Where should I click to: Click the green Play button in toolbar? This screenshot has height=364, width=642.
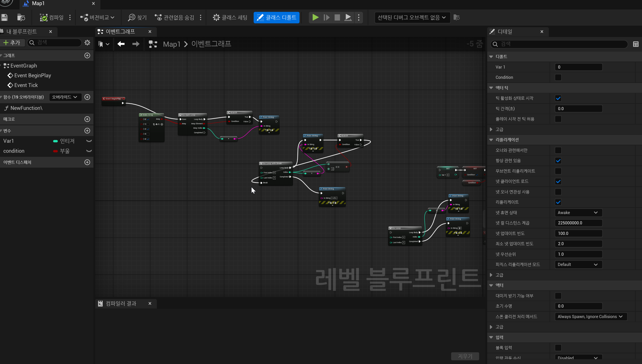click(315, 17)
